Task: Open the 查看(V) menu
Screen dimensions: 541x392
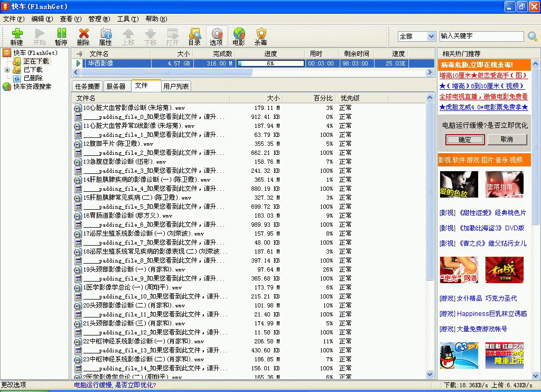Action: tap(71, 19)
